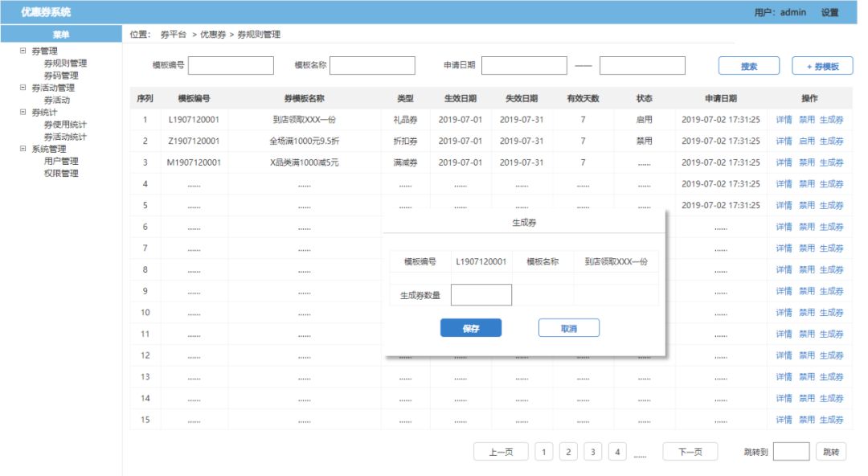The width and height of the screenshot is (868, 476).
Task: Jump to page 3 in pagination
Action: point(593,451)
